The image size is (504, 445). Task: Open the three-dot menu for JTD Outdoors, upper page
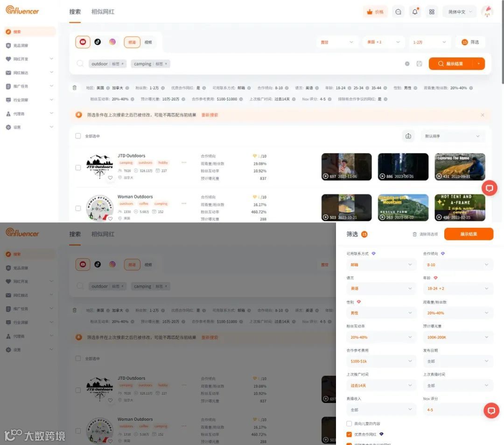click(x=184, y=162)
